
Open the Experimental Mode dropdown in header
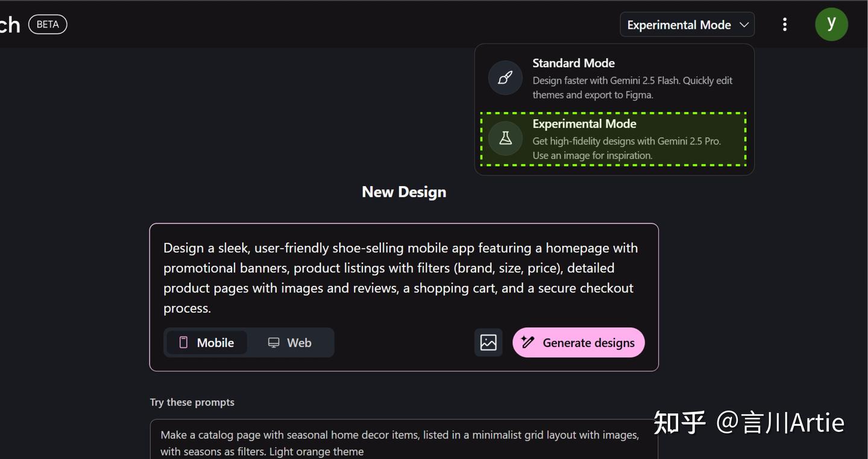tap(687, 25)
